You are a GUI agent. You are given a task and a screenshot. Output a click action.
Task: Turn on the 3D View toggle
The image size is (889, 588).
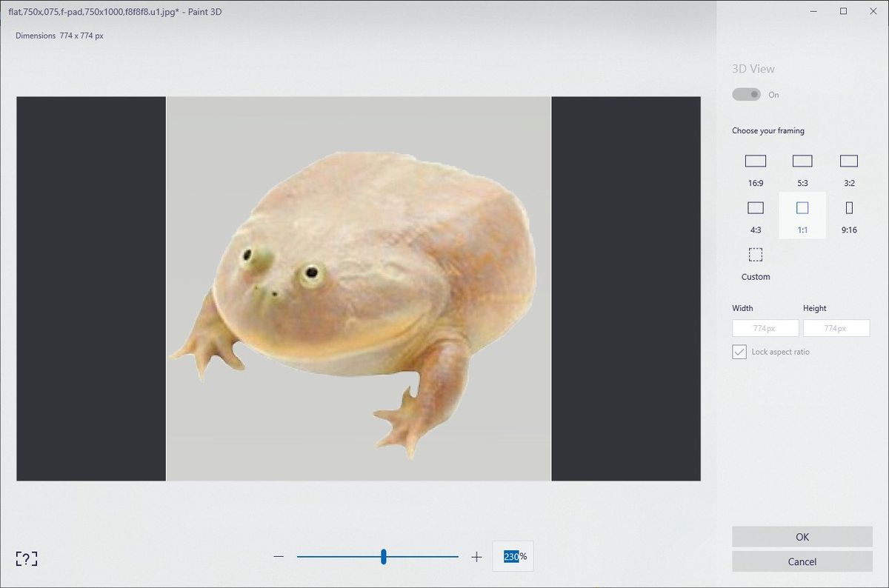(x=746, y=94)
